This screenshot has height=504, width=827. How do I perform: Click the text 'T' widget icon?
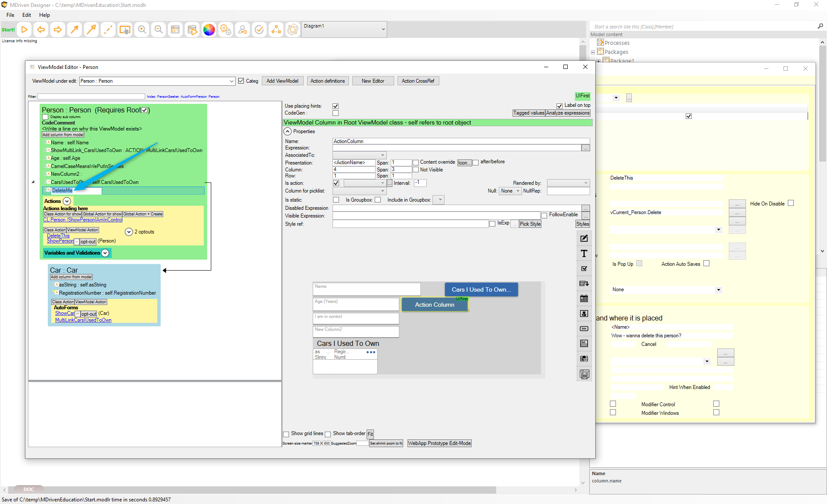click(584, 254)
